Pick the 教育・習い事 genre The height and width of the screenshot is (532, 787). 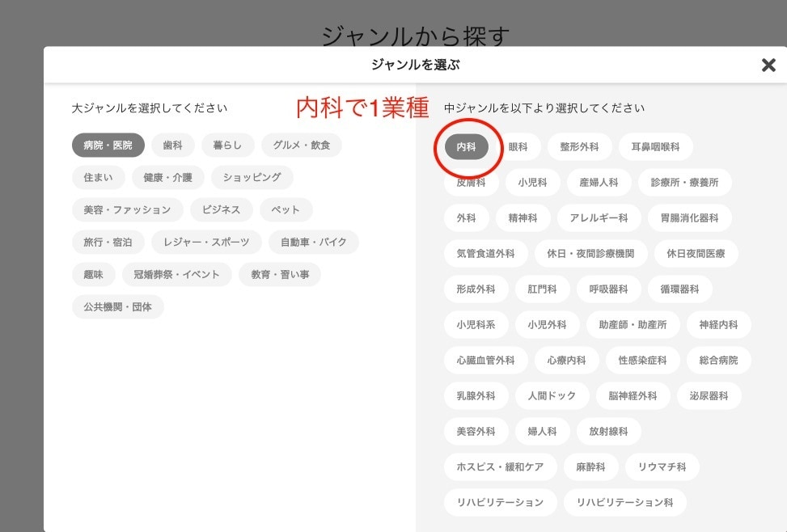pyautogui.click(x=280, y=275)
